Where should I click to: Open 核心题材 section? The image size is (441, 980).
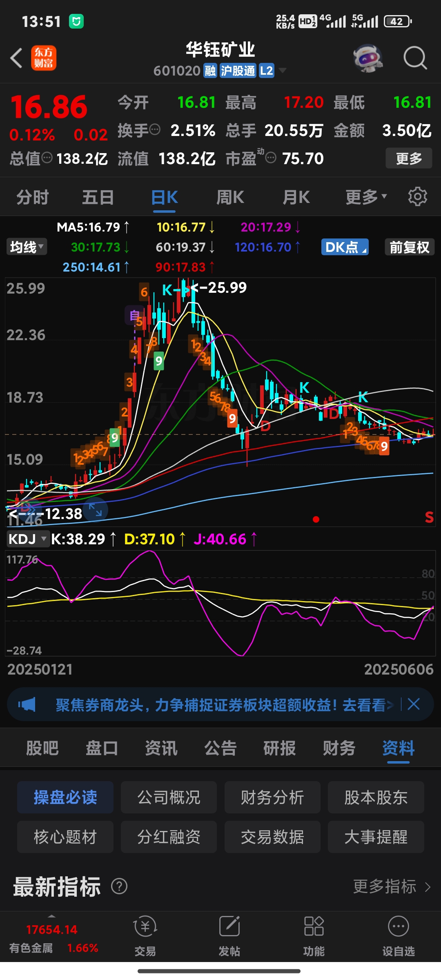tap(65, 837)
